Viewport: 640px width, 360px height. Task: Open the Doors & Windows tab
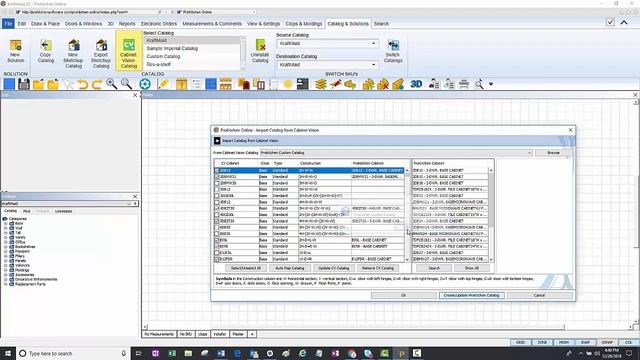click(83, 24)
